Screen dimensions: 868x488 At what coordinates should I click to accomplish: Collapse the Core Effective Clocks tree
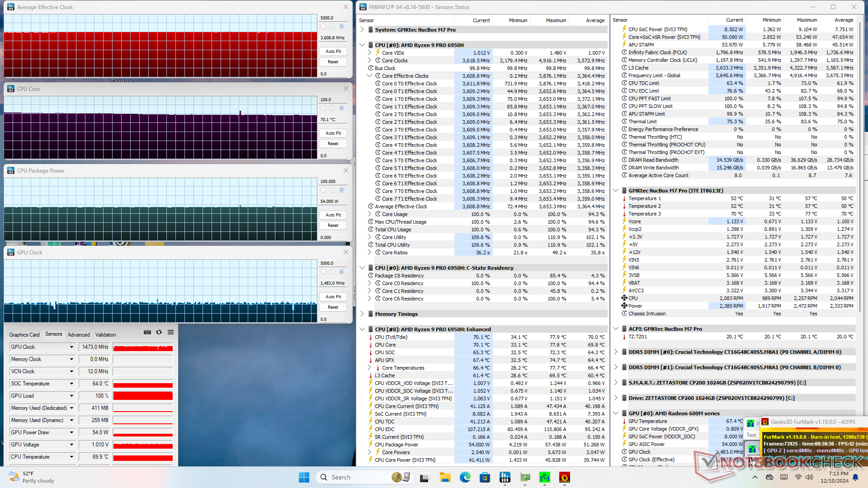click(369, 76)
